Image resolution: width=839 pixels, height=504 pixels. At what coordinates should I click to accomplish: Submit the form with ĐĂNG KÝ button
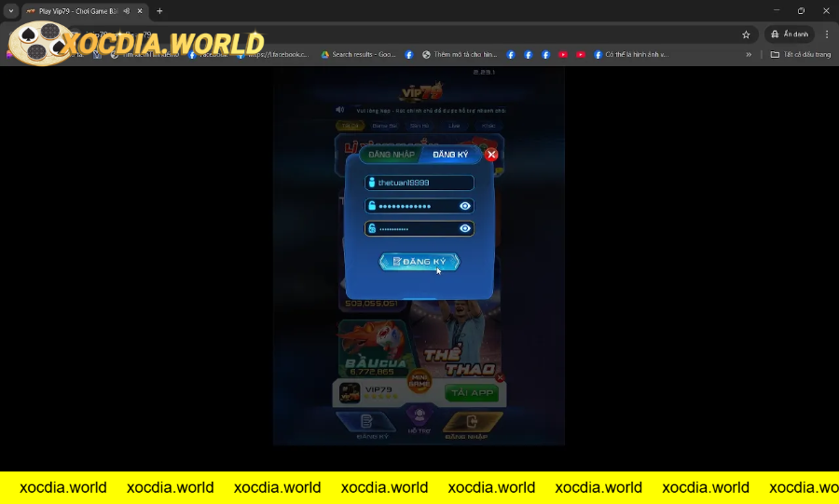tap(419, 262)
